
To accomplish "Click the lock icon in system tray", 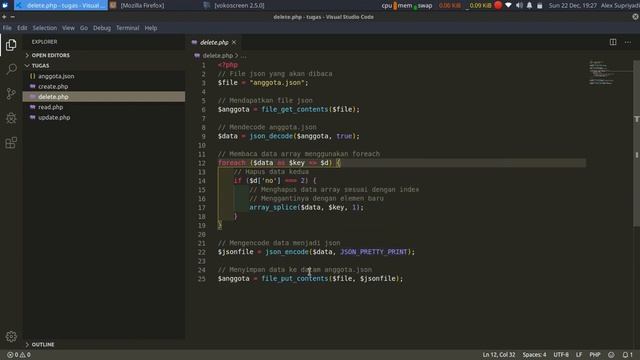I will click(x=540, y=6).
